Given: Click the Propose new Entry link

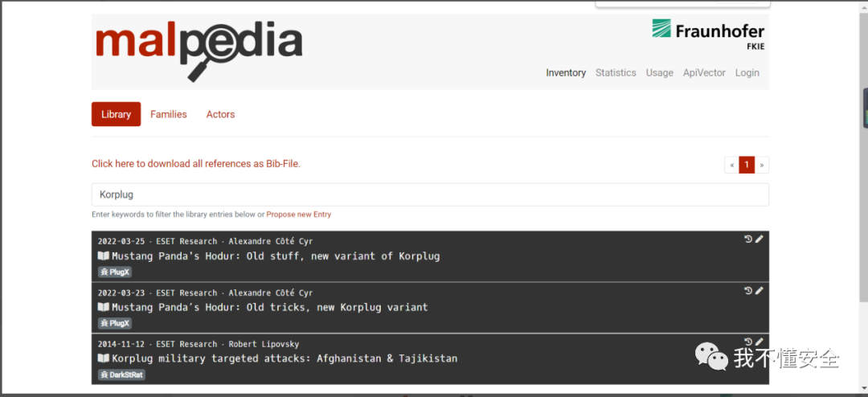Looking at the screenshot, I should click(299, 215).
